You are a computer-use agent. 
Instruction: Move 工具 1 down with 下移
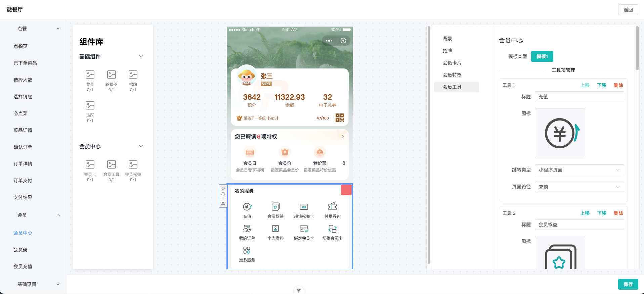[602, 85]
